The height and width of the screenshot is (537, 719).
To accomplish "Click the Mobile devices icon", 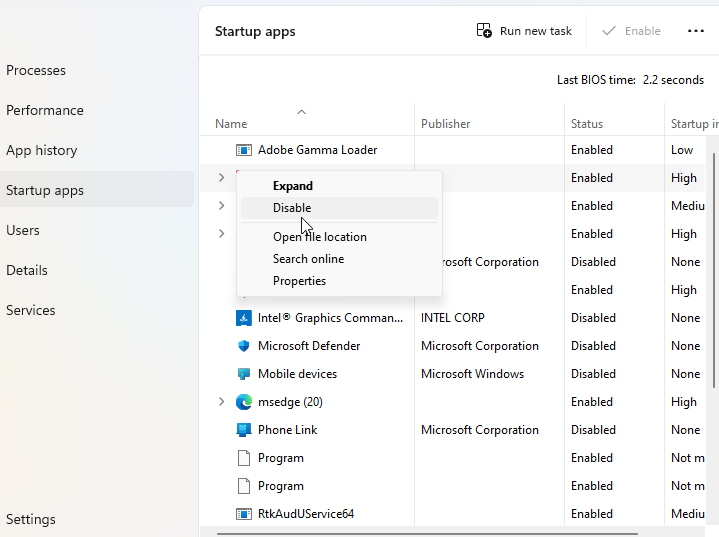I will click(243, 374).
